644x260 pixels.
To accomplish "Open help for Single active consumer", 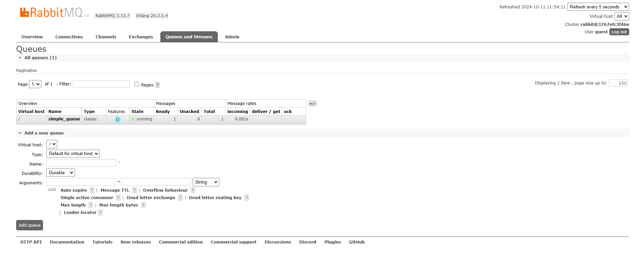I will (118, 198).
